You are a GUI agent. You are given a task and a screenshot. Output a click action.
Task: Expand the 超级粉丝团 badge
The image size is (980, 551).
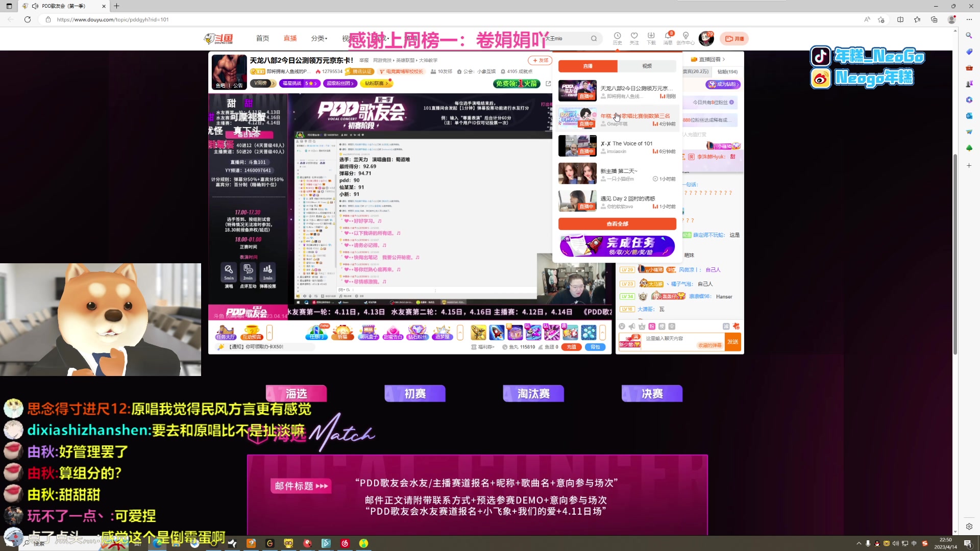(340, 83)
